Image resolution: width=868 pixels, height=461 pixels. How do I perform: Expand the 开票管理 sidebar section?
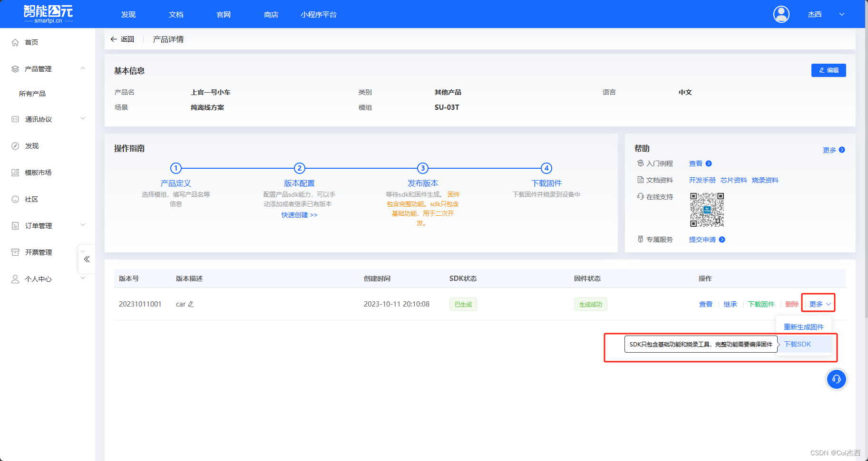pos(83,252)
